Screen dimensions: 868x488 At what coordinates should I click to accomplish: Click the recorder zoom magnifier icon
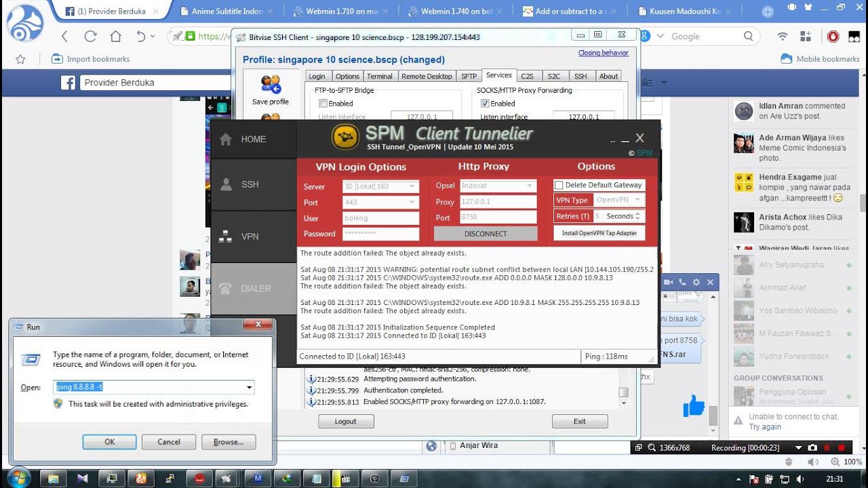point(652,448)
